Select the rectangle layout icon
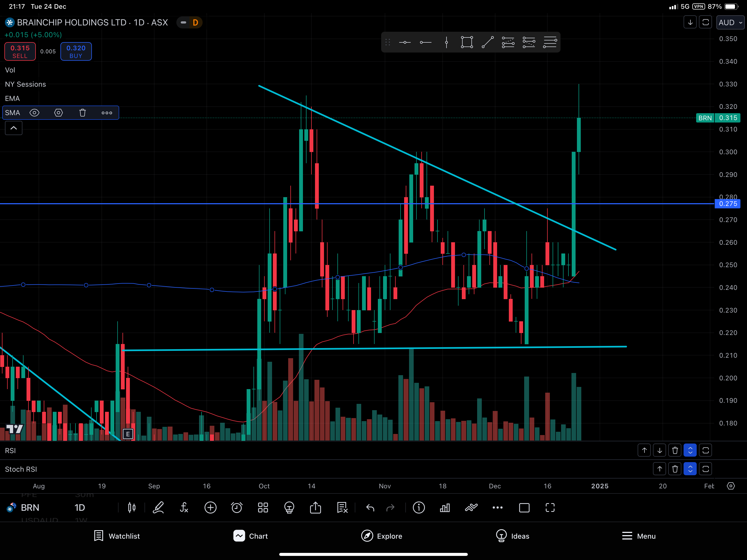747x560 pixels. pos(524,508)
